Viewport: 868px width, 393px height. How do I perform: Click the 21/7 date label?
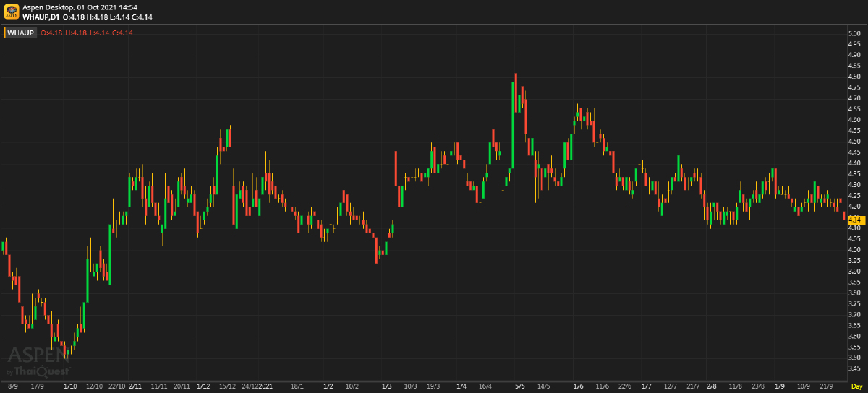(x=692, y=387)
